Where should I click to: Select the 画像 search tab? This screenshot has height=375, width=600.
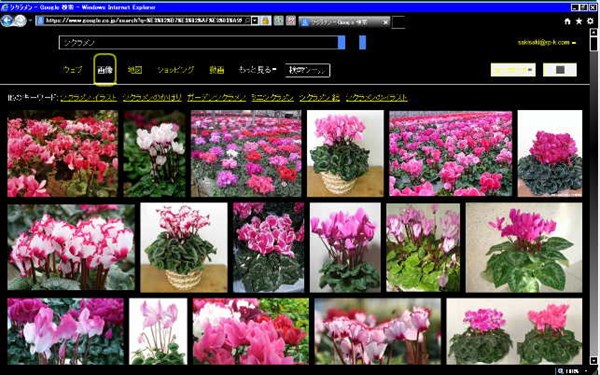click(105, 70)
